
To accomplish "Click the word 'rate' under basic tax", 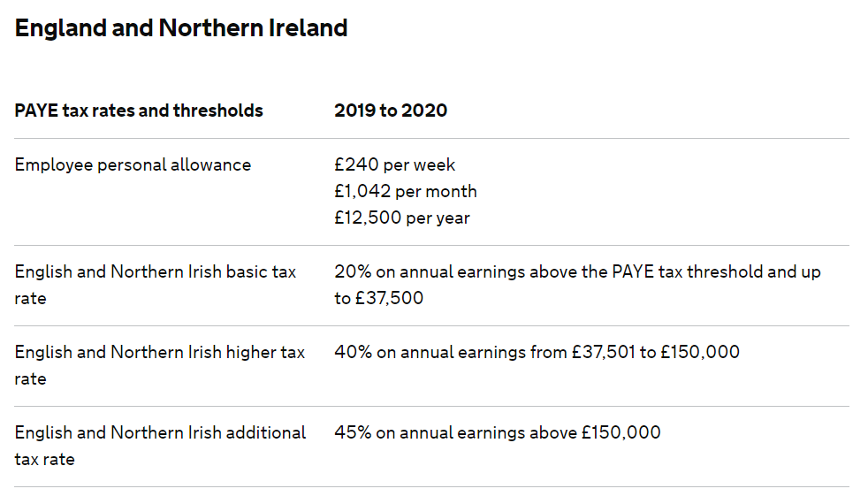I will 30,299.
